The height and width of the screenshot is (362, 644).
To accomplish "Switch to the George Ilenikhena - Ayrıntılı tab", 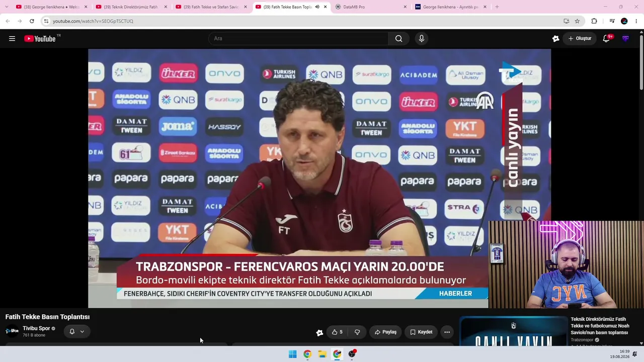I will [x=451, y=7].
